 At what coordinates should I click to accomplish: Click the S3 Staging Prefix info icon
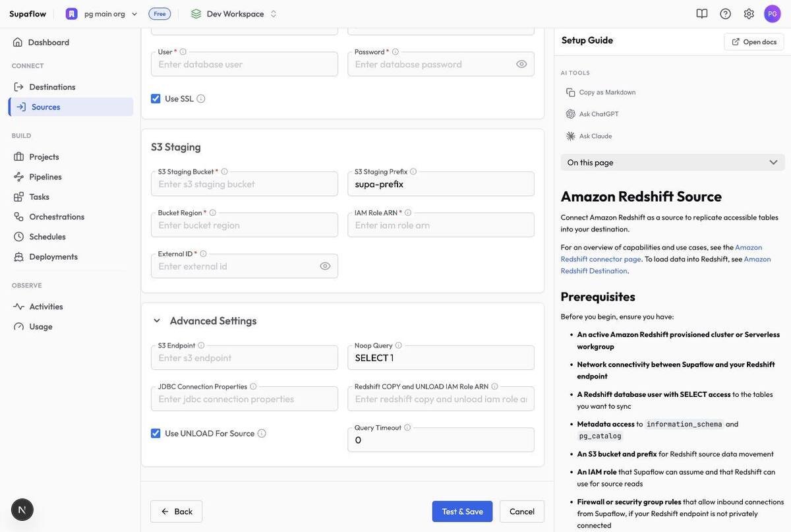click(413, 172)
